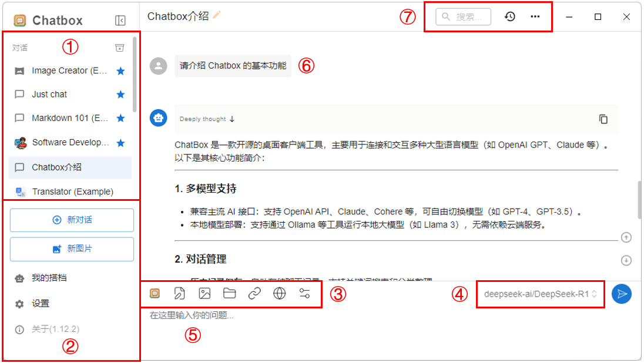Click the attach link icon
The image size is (644, 363).
point(254,293)
